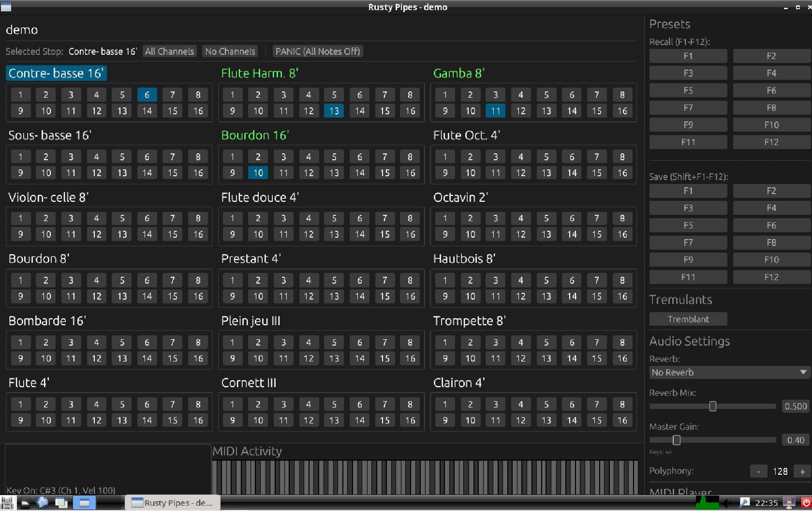The width and height of the screenshot is (812, 511).
Task: Select the Bourdon 16' stop title
Action: pos(255,135)
